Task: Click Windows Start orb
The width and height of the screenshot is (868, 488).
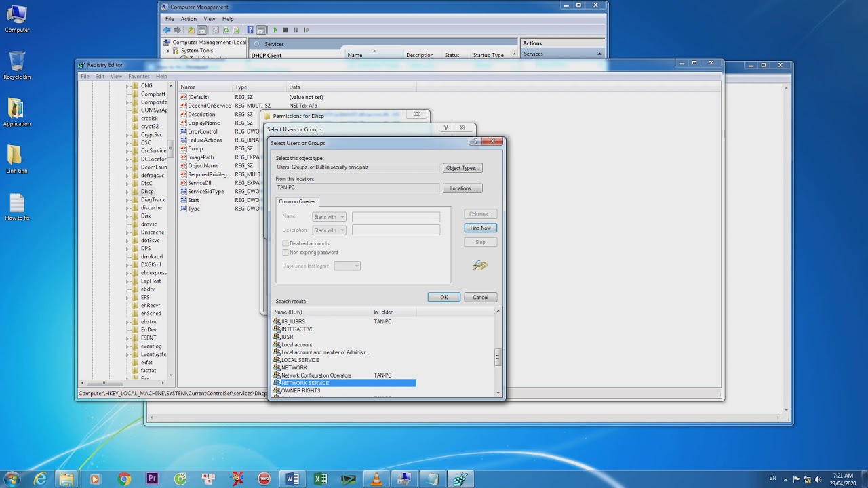Action: pyautogui.click(x=12, y=479)
